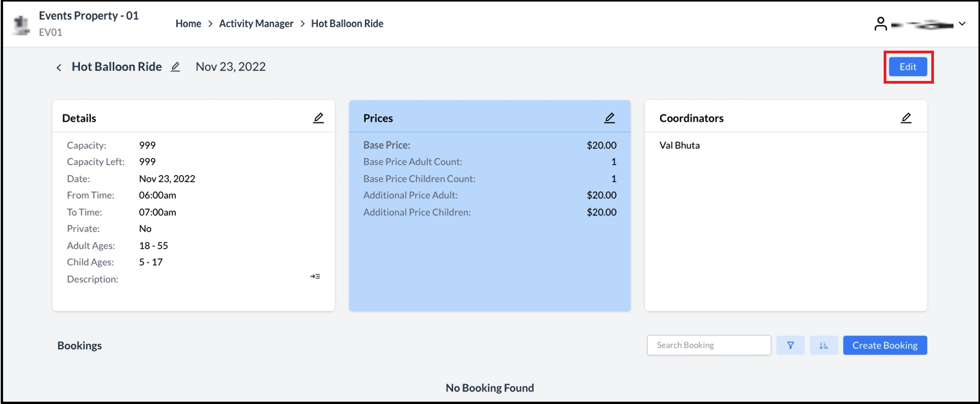Expand the breadcrumb arrow after Activity Manager
Viewport: 980px width, 404px height.
pos(303,23)
